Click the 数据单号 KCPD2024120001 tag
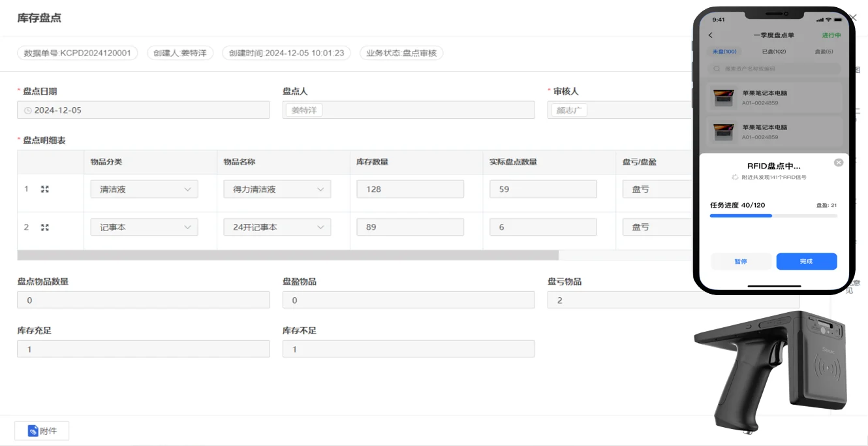Viewport: 868px width, 446px height. pyautogui.click(x=78, y=53)
